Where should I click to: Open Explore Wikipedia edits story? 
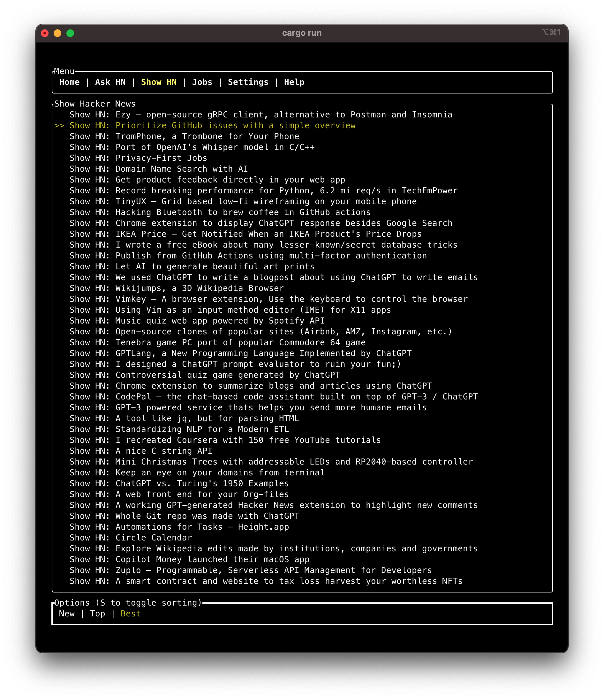[x=274, y=548]
